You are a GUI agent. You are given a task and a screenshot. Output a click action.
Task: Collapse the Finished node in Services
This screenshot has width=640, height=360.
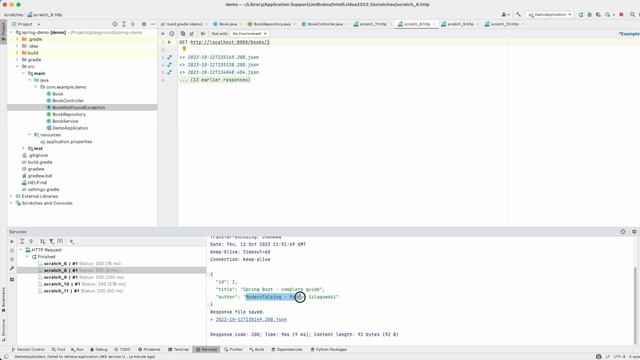point(27,257)
